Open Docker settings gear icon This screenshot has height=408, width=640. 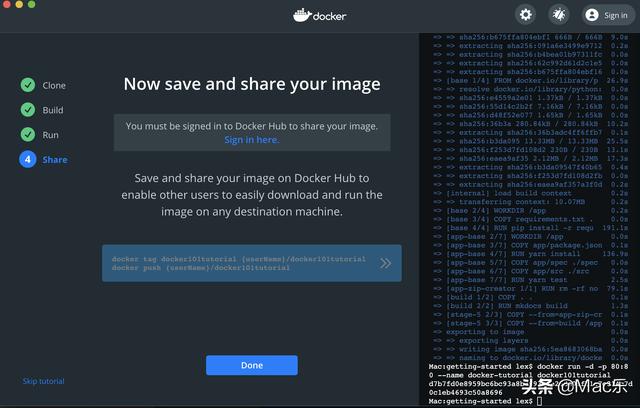526,15
